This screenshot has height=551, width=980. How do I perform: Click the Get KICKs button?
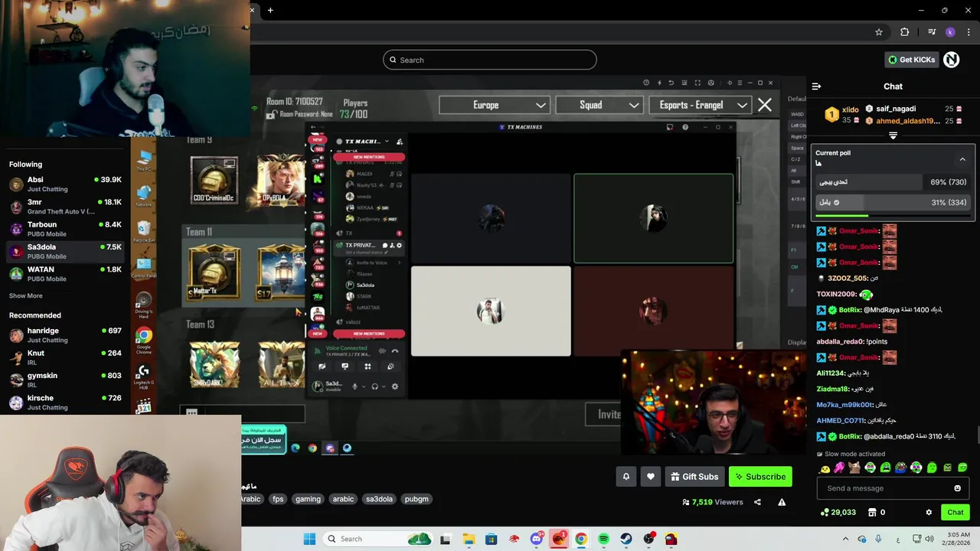pyautogui.click(x=911, y=60)
